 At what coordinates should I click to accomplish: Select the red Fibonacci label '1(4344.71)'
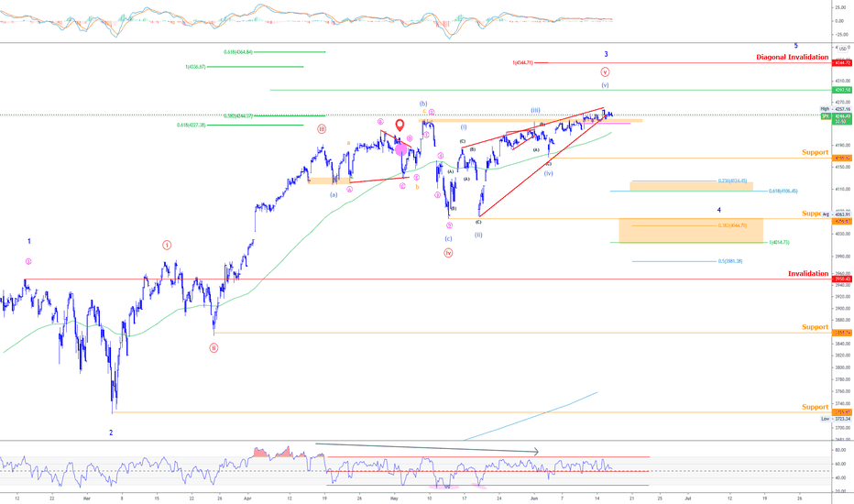[522, 62]
